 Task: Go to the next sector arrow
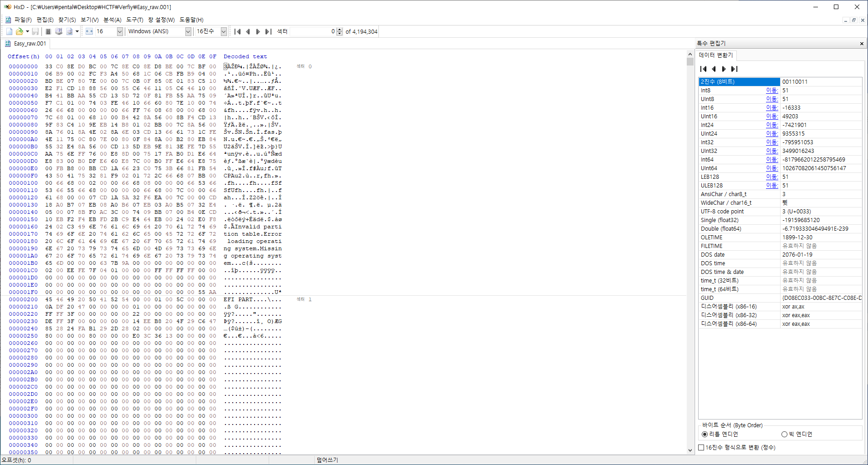[x=258, y=31]
